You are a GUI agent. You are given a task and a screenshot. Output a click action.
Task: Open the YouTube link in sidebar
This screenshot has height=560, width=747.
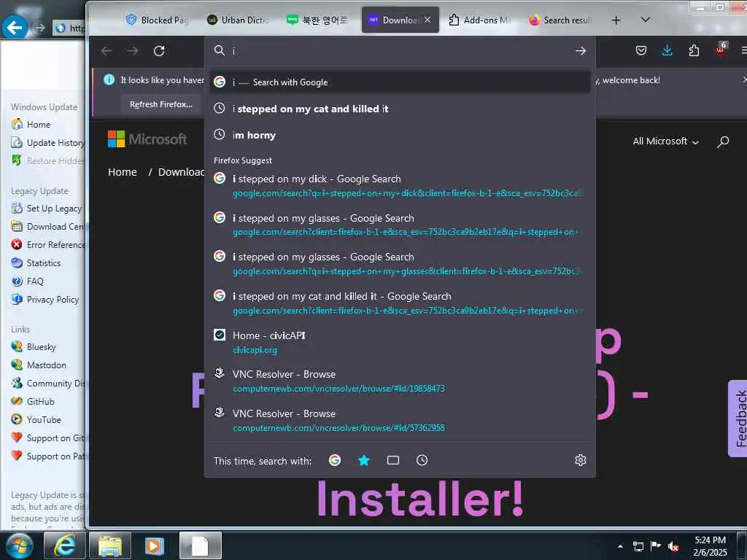[x=44, y=419]
